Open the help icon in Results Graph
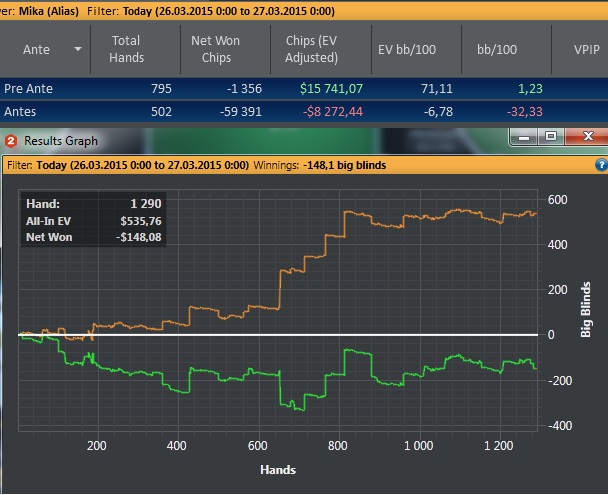 click(x=601, y=165)
